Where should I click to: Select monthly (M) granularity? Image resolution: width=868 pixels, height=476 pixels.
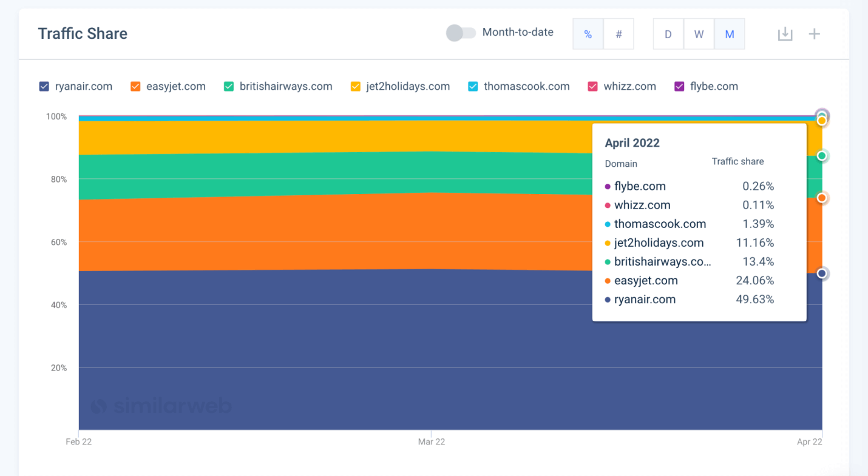pos(730,34)
